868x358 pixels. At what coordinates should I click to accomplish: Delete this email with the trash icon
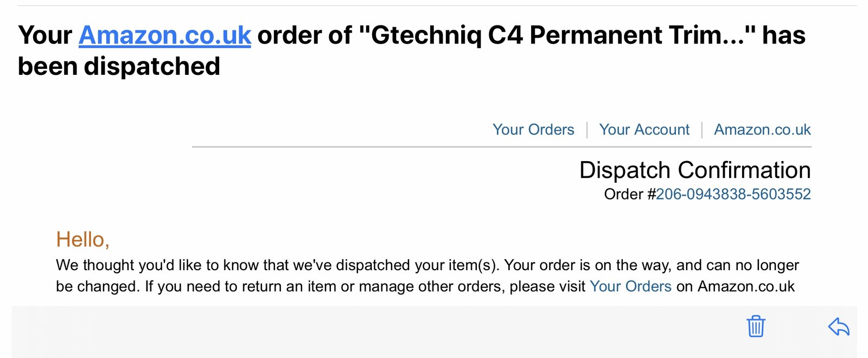tap(756, 326)
